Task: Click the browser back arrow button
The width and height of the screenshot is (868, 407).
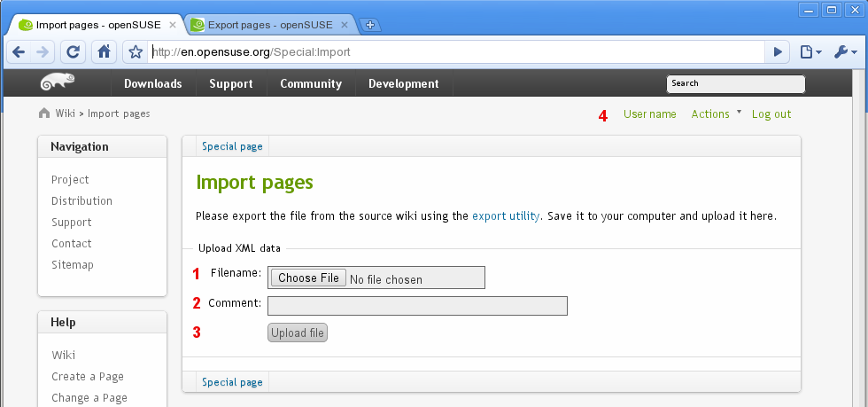Action: [19, 52]
